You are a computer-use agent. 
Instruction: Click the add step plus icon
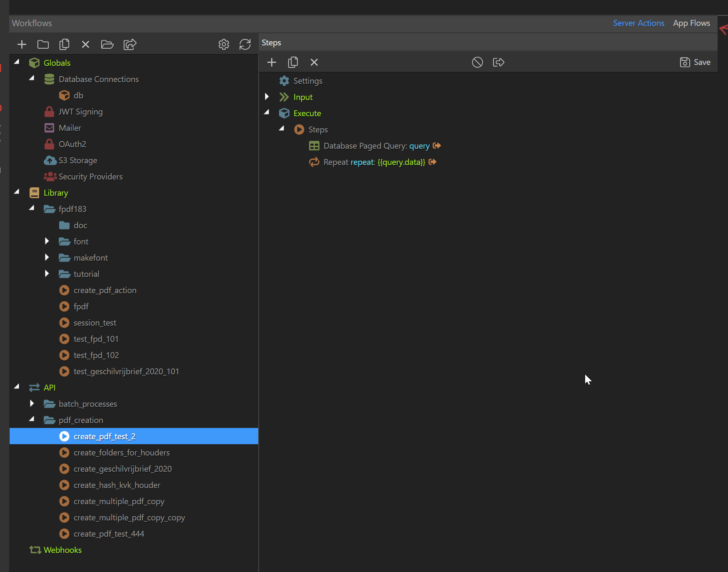pos(272,62)
